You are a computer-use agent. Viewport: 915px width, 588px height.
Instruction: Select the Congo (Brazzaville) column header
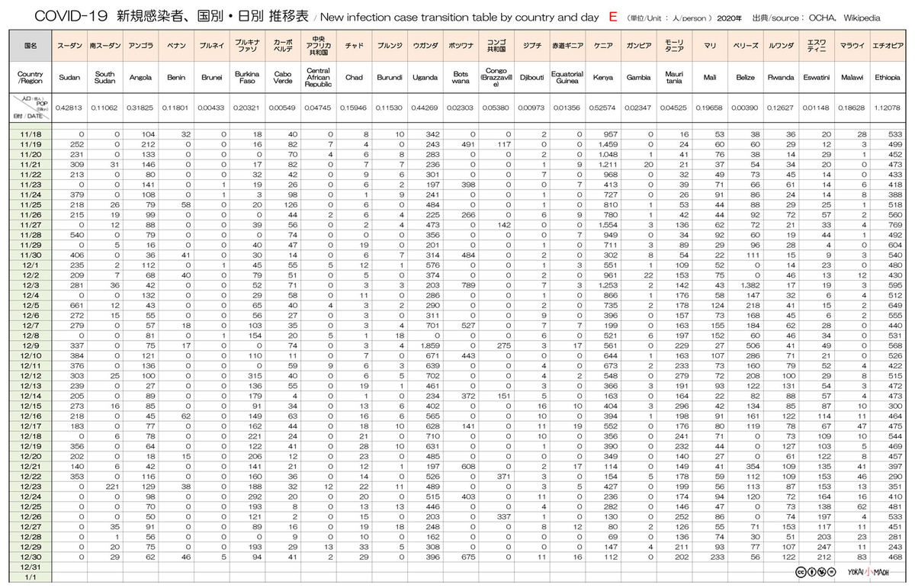pyautogui.click(x=496, y=78)
